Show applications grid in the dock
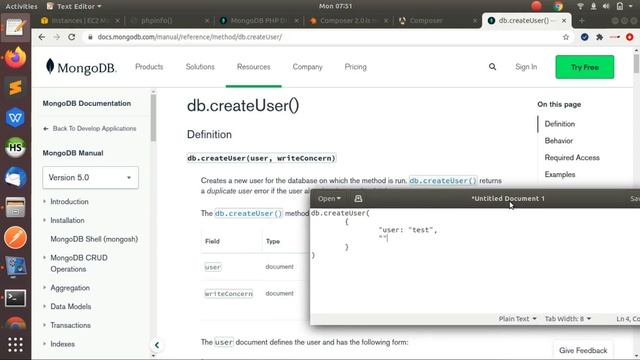640x360 pixels. coord(16,345)
